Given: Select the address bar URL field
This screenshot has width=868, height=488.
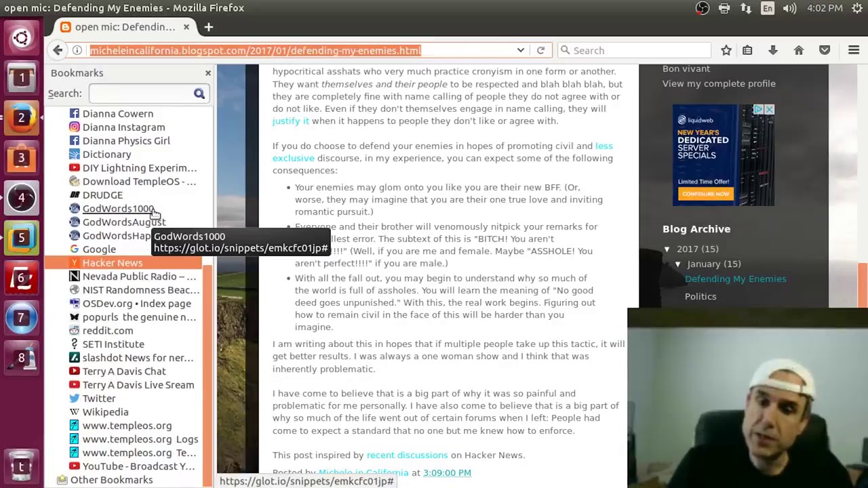Looking at the screenshot, I should (x=298, y=50).
